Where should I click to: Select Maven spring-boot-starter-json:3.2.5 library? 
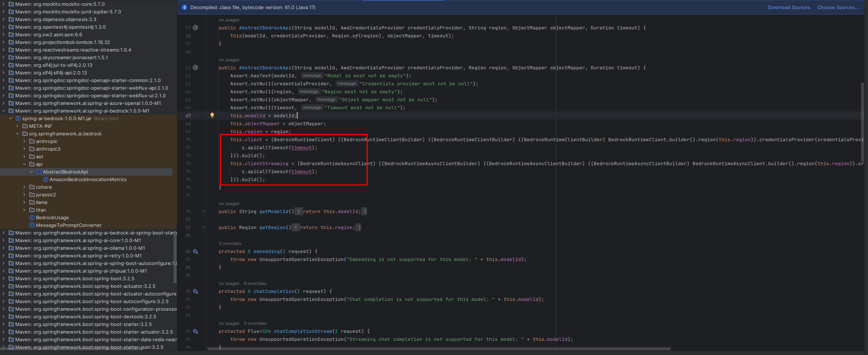coord(89,347)
